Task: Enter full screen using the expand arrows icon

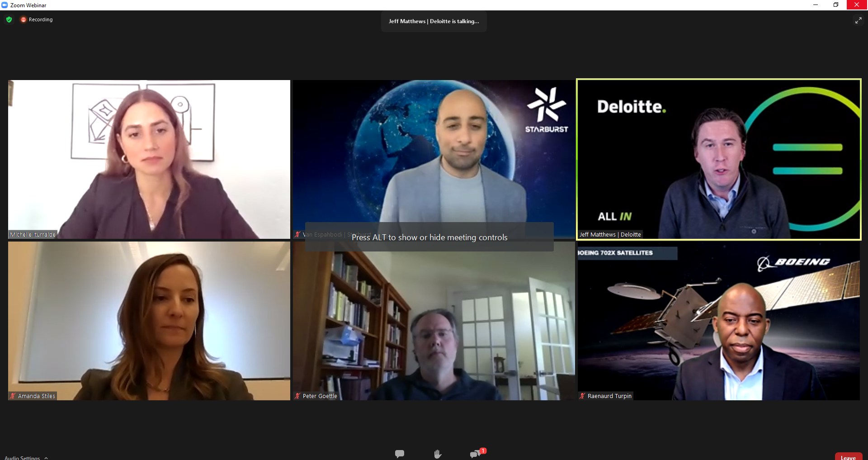Action: pyautogui.click(x=858, y=20)
